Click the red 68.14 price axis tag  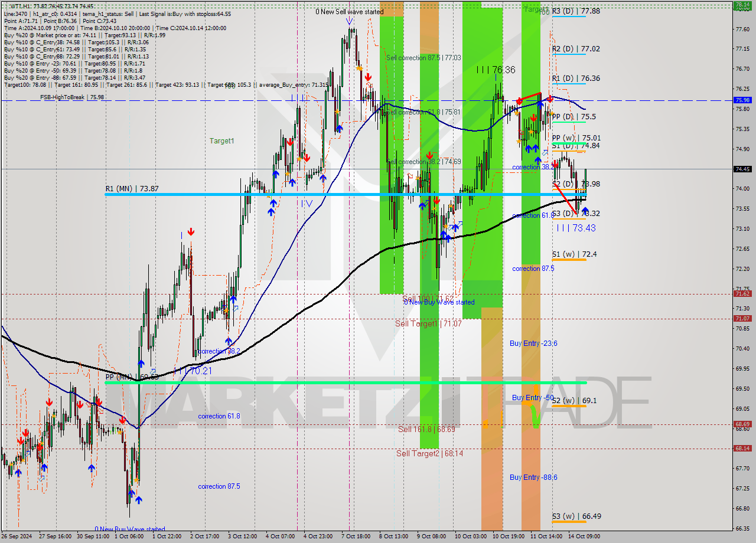[742, 449]
